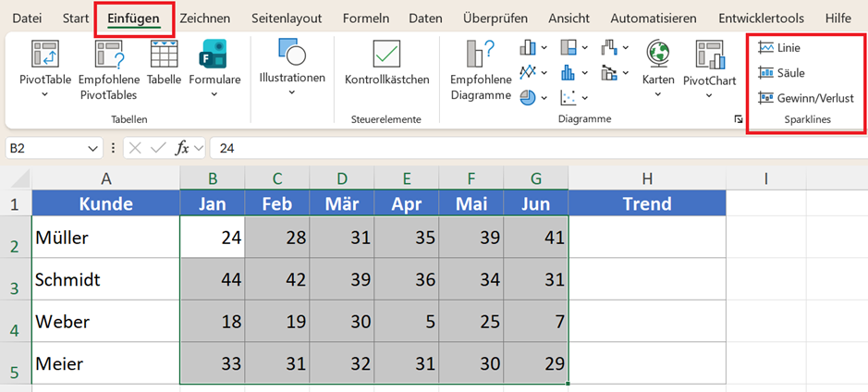Viewport: 868px width, 392px height.
Task: Open the Formulare menu icon
Action: 214,55
